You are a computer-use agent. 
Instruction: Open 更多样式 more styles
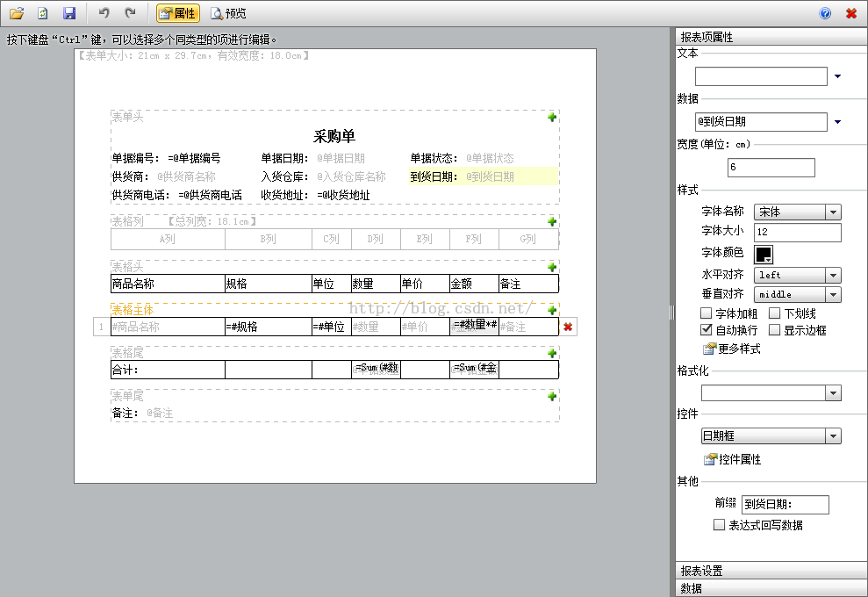(x=731, y=349)
